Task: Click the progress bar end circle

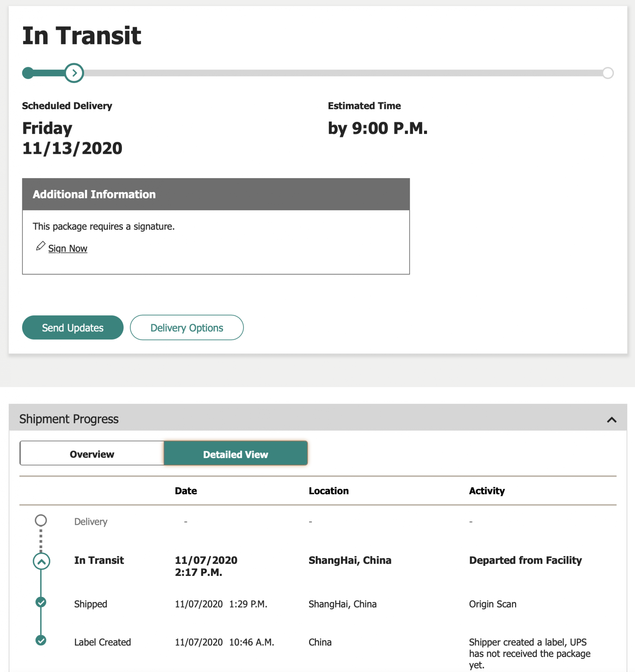Action: pos(608,73)
